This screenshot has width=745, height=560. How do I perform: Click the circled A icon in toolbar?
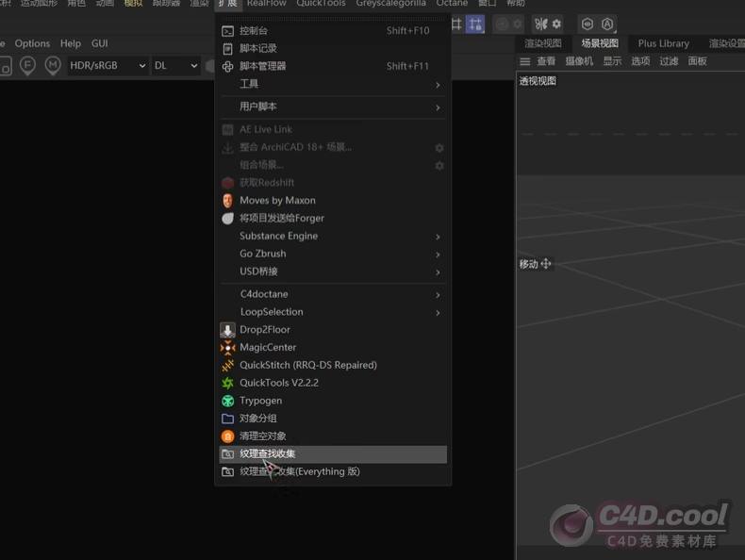(607, 24)
